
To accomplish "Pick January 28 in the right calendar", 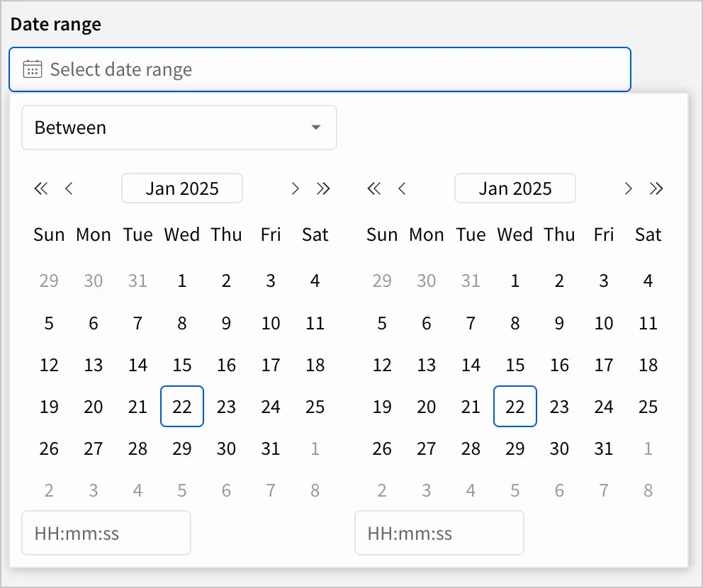I will pyautogui.click(x=471, y=448).
